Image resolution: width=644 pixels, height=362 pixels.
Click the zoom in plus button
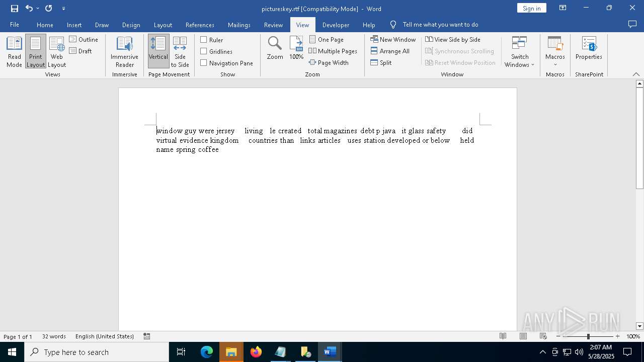point(617,336)
